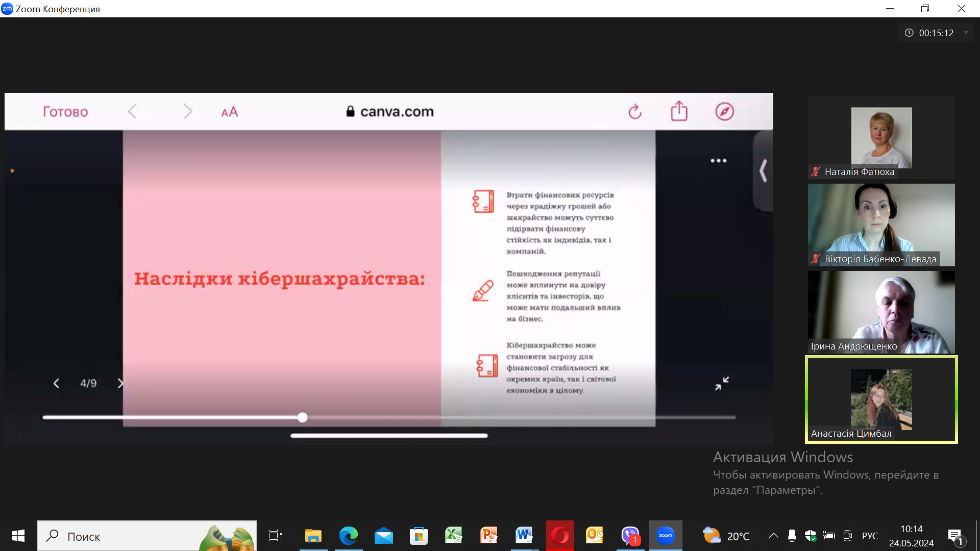This screenshot has width=980, height=551.
Task: Click the exit fullscreen arrows icon
Action: point(722,383)
